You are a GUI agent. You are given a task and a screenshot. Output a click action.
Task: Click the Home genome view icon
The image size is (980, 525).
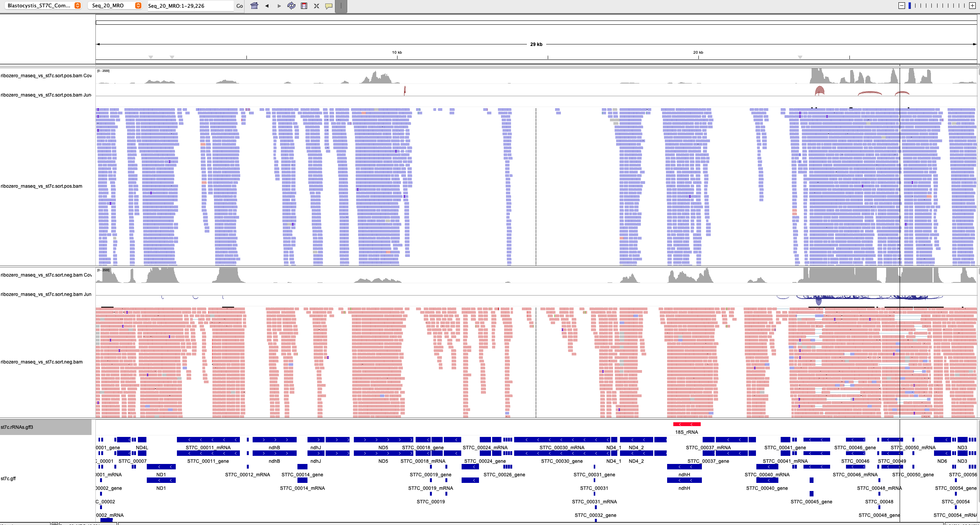pos(254,6)
